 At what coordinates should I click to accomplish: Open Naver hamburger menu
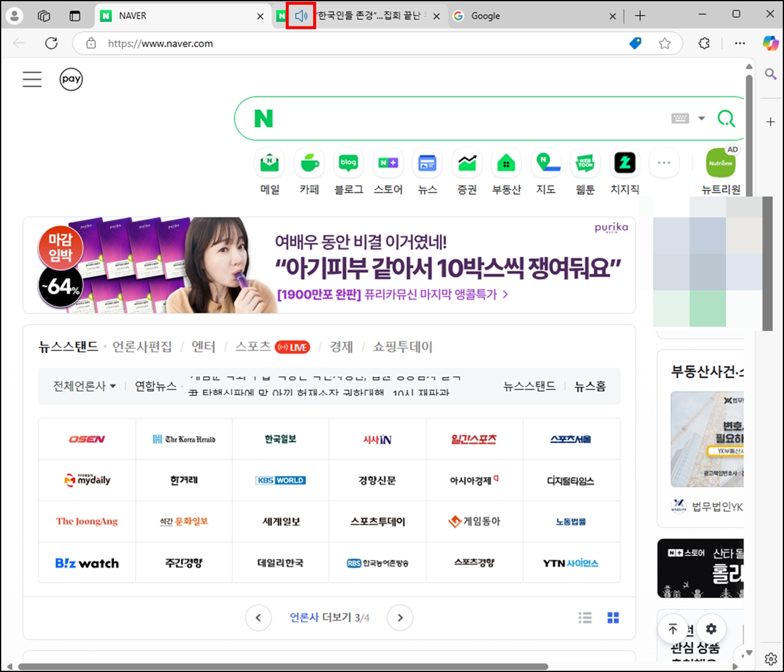point(32,79)
